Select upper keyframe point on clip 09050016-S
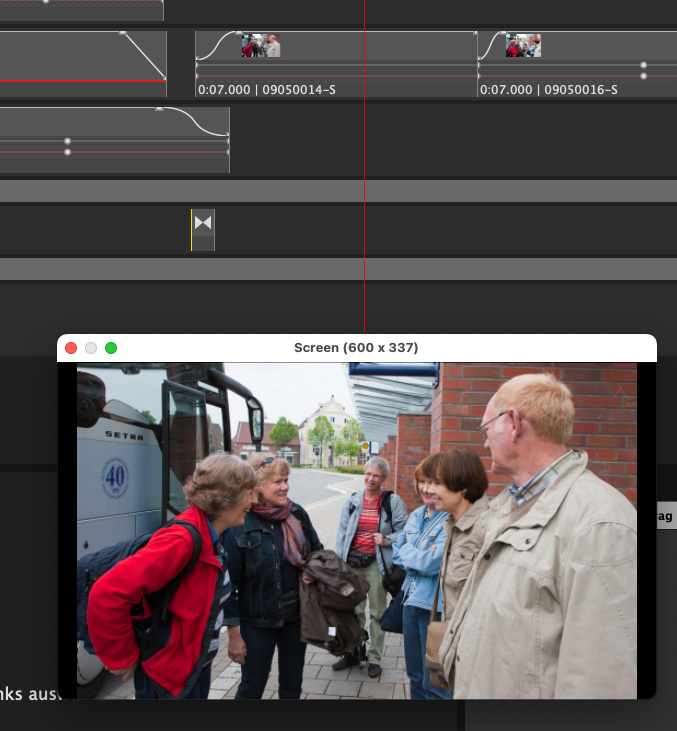The height and width of the screenshot is (731, 677). pyautogui.click(x=643, y=65)
